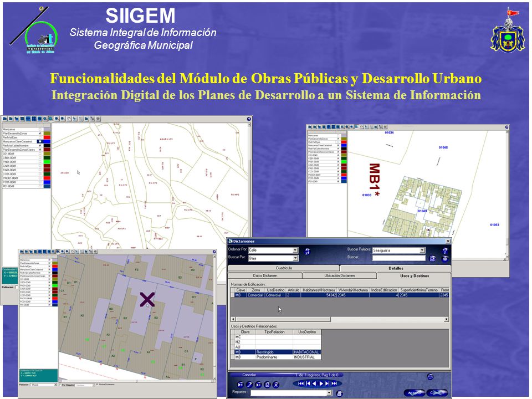Click the bright green PN01-0049 color swatch
Screen dimensions: 532x399
47,162
